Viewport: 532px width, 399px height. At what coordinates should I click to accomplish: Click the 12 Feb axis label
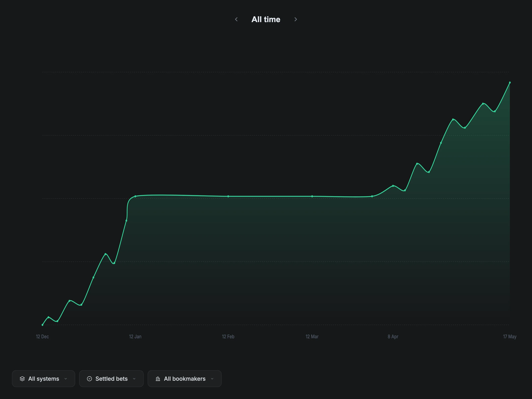coord(228,336)
